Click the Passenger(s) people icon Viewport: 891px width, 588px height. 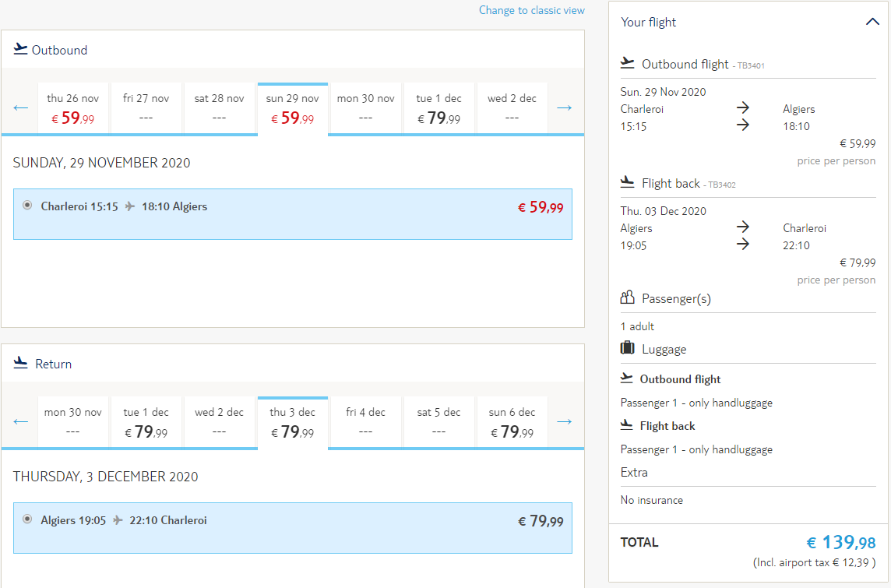coord(627,298)
